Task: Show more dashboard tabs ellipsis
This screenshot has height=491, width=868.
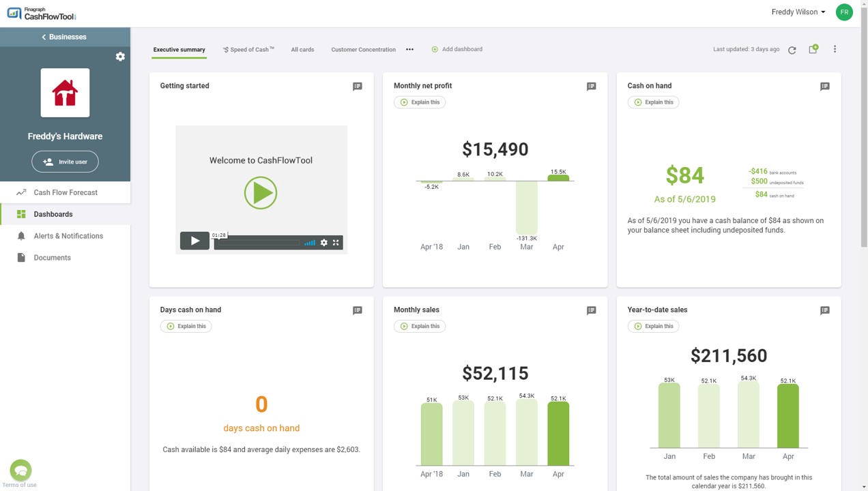Action: tap(409, 50)
